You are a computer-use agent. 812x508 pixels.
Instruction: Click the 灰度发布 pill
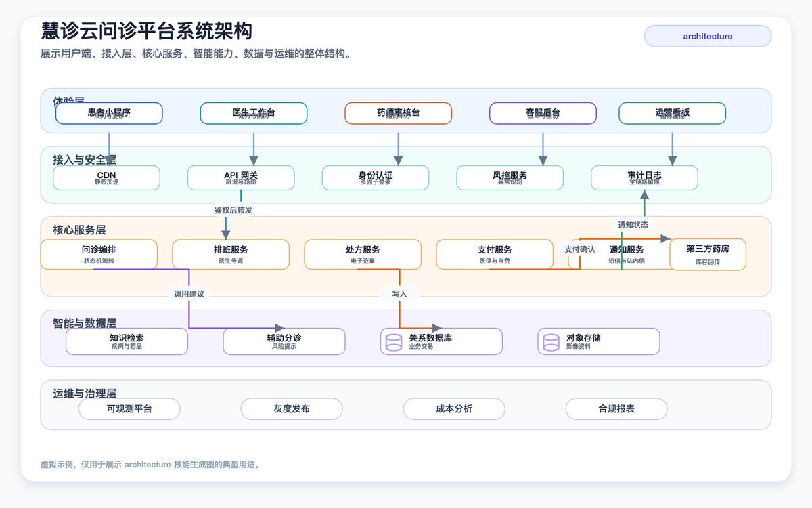pyautogui.click(x=292, y=409)
